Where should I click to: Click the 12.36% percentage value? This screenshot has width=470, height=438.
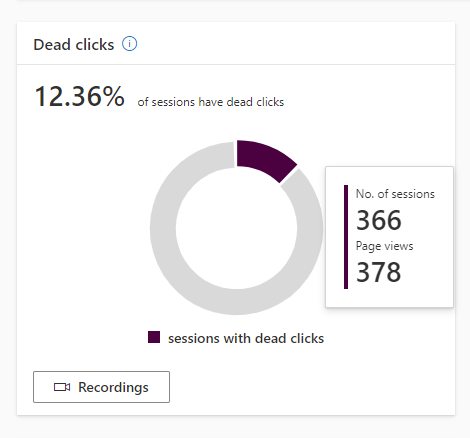(80, 96)
